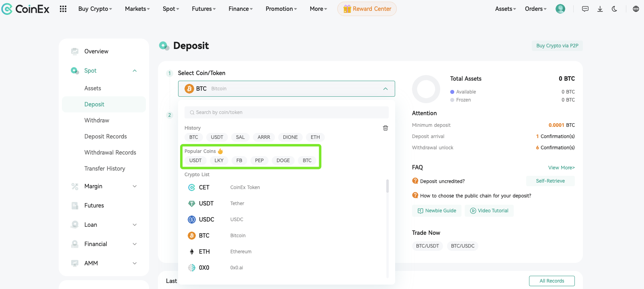Click Buy Crypto via P2P button
Viewport: 644px width, 289px height.
coord(557,46)
